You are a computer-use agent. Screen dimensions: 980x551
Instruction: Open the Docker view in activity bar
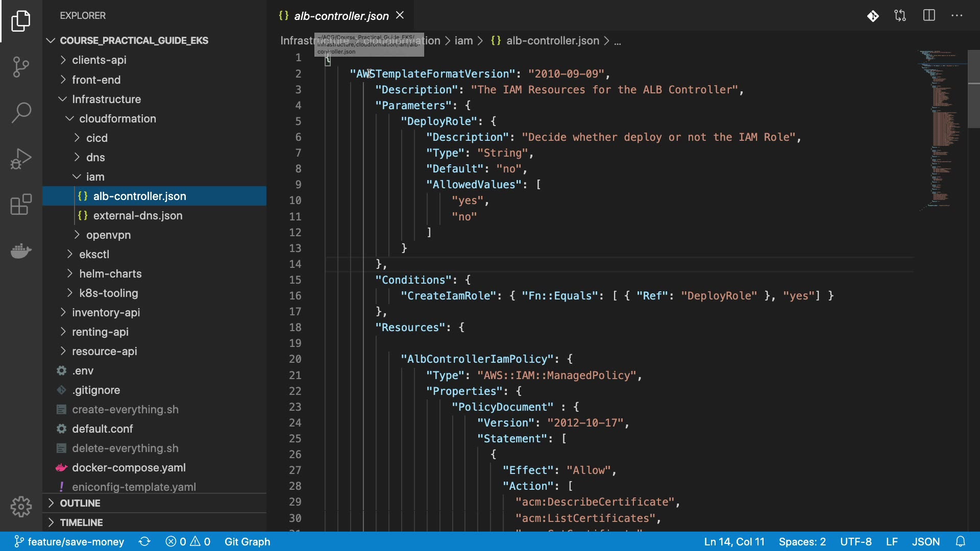click(21, 251)
